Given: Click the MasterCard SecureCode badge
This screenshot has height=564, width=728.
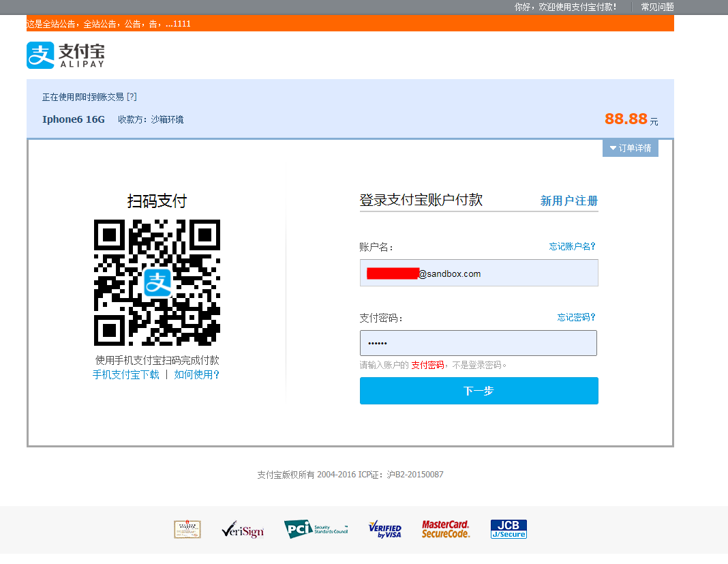Looking at the screenshot, I should coord(446,529).
